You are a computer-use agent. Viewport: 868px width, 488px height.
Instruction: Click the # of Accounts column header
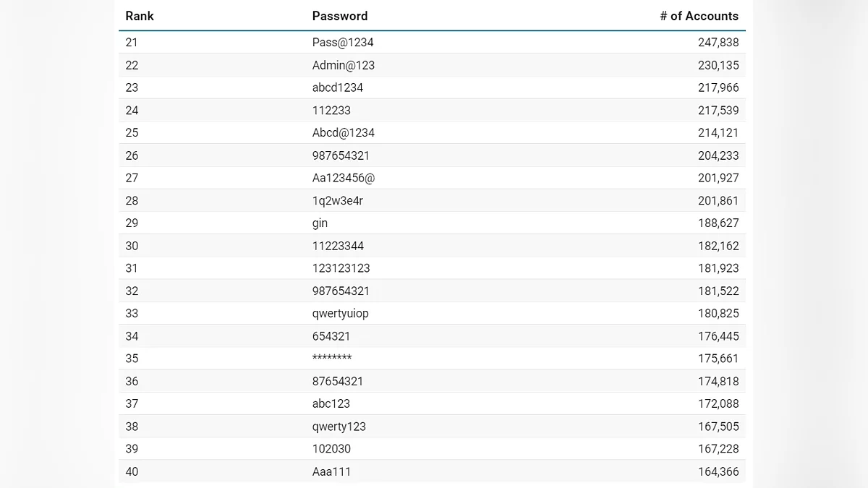[x=699, y=16]
